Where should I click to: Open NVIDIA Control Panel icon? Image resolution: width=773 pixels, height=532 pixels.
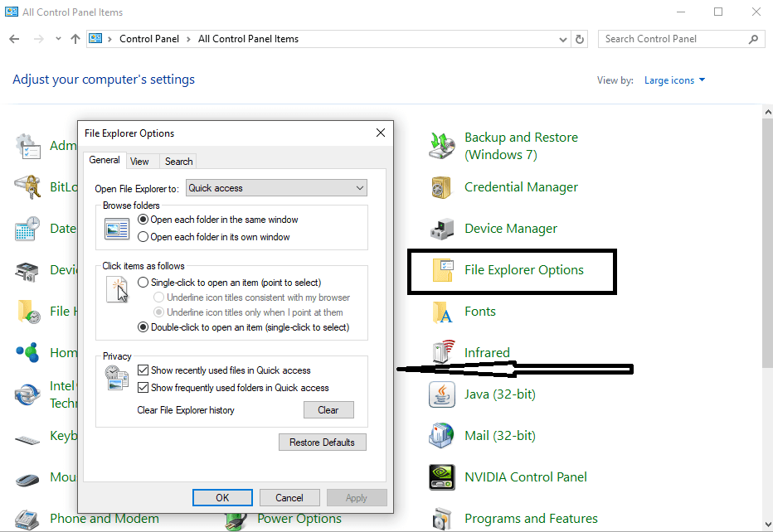(x=442, y=477)
